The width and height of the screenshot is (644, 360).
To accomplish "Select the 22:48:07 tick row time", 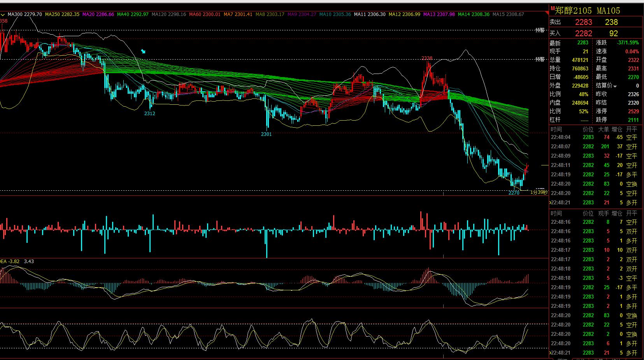I will click(560, 147).
